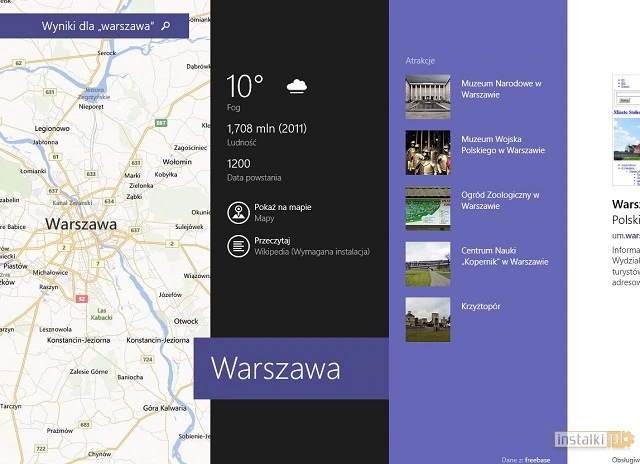
Task: Open Ogród Zoologiczny thumbnail image
Action: pyautogui.click(x=428, y=209)
